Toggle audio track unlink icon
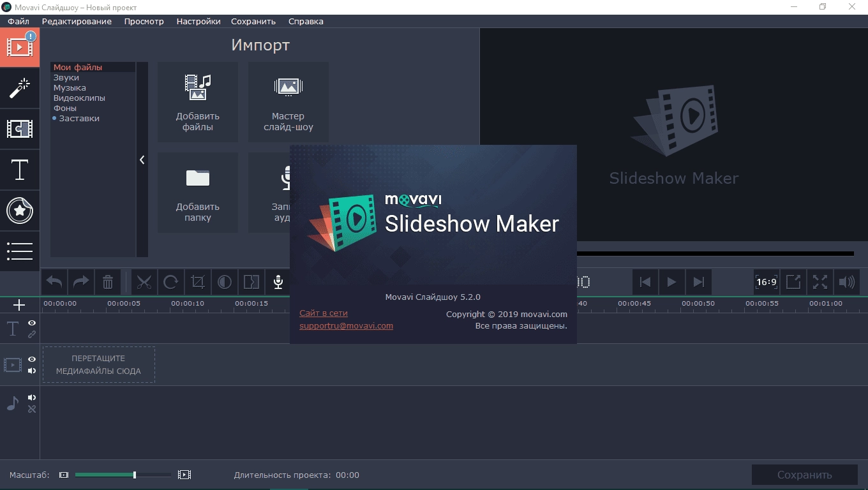This screenshot has height=490, width=868. 32,409
